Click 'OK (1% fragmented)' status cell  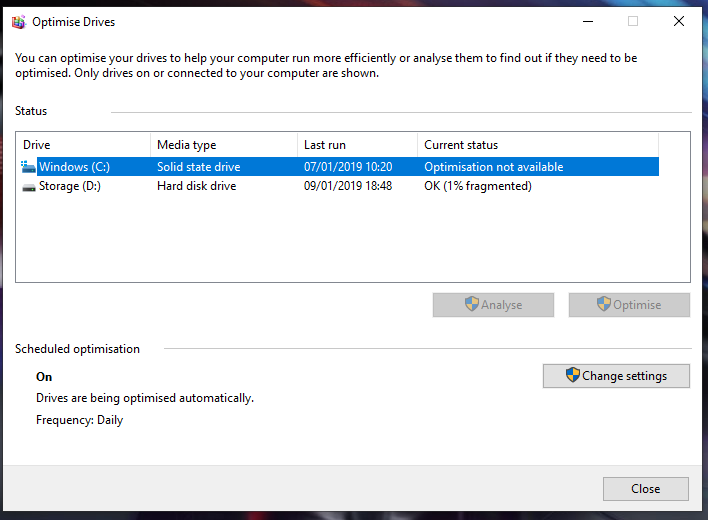(x=478, y=186)
